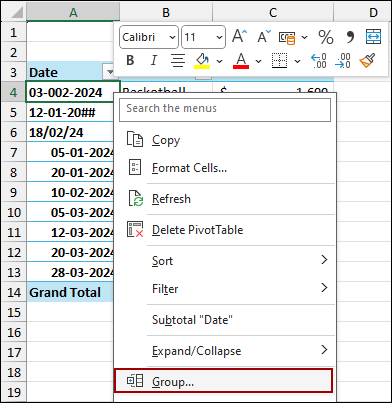Click Merge and Center icon

373,36
